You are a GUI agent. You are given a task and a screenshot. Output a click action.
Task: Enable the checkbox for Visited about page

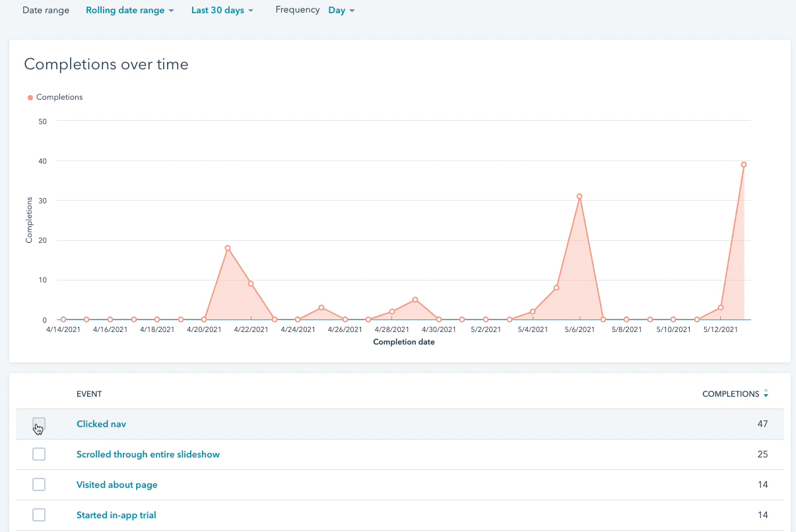click(39, 484)
